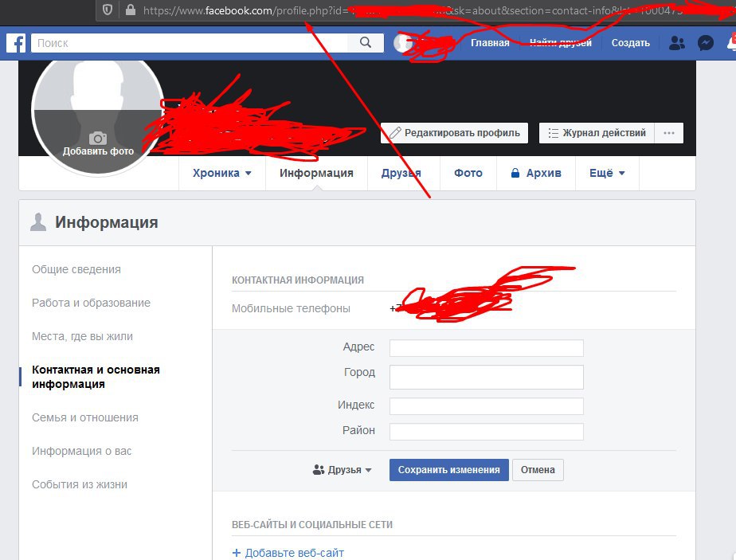The image size is (736, 560).
Task: Select the Информация profile tab
Action: (316, 173)
